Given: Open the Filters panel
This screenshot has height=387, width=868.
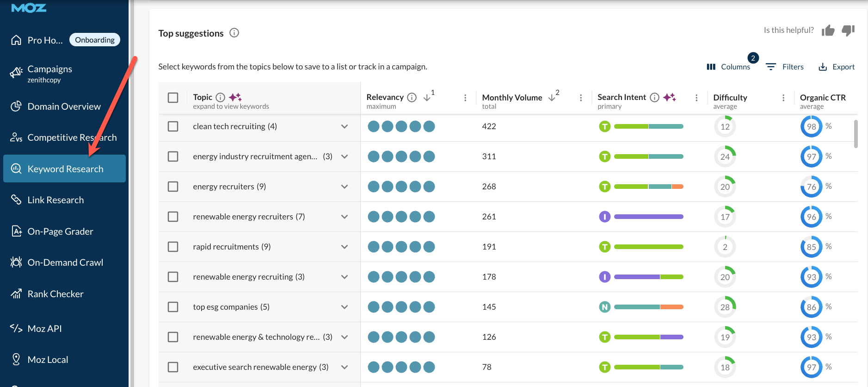Looking at the screenshot, I should 785,67.
